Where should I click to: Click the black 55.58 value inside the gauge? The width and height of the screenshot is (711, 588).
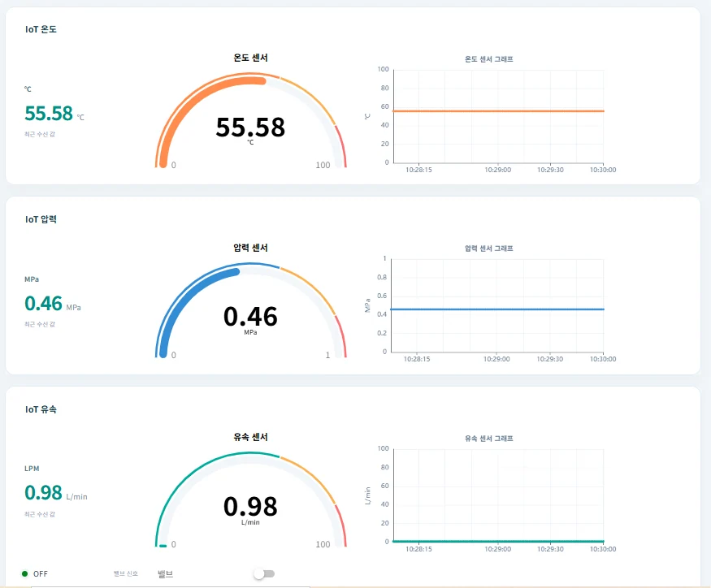pyautogui.click(x=250, y=128)
